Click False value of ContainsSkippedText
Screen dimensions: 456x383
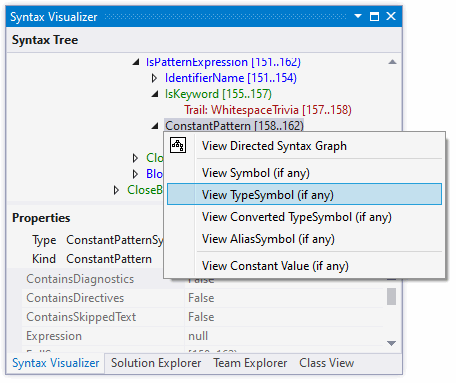click(201, 317)
